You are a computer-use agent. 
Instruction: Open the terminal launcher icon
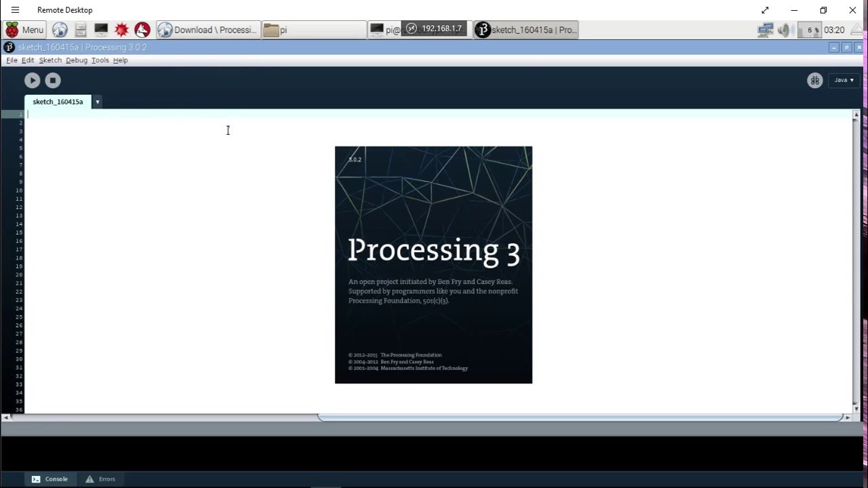101,30
